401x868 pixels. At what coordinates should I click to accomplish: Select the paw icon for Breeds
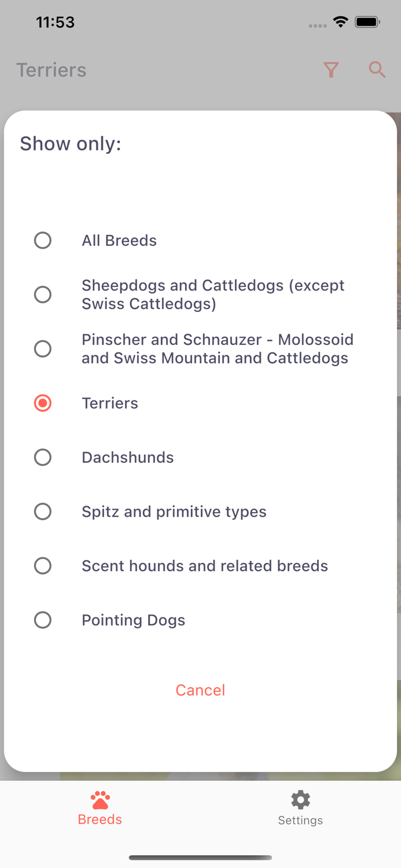click(x=100, y=800)
